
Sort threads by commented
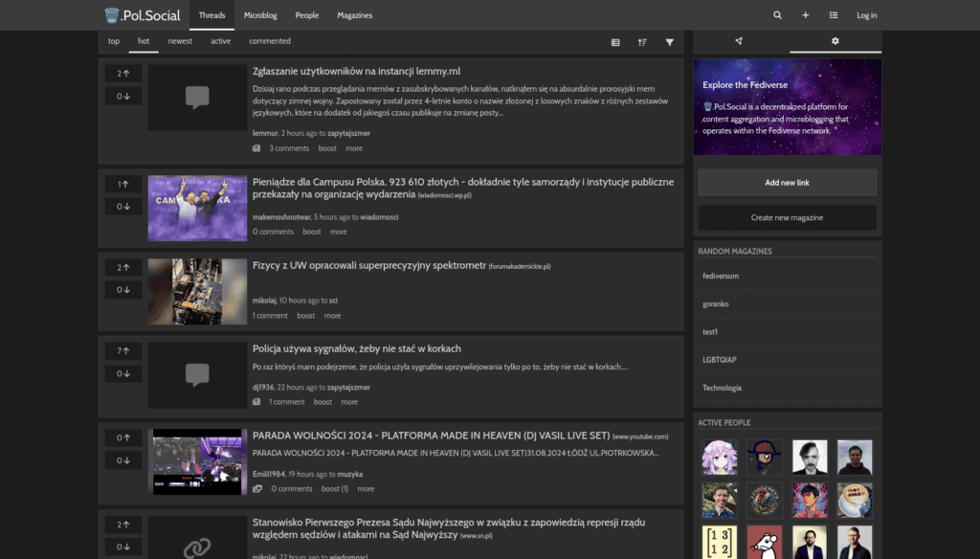coord(269,41)
